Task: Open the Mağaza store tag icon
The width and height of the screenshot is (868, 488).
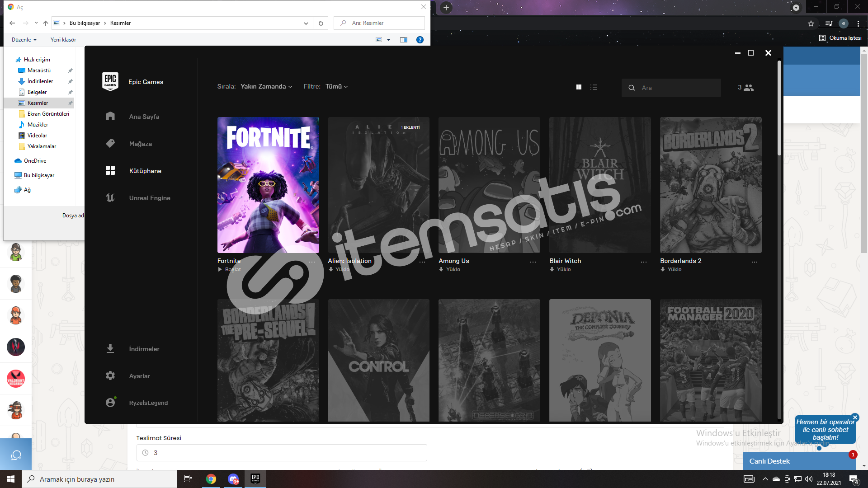Action: 110,143
